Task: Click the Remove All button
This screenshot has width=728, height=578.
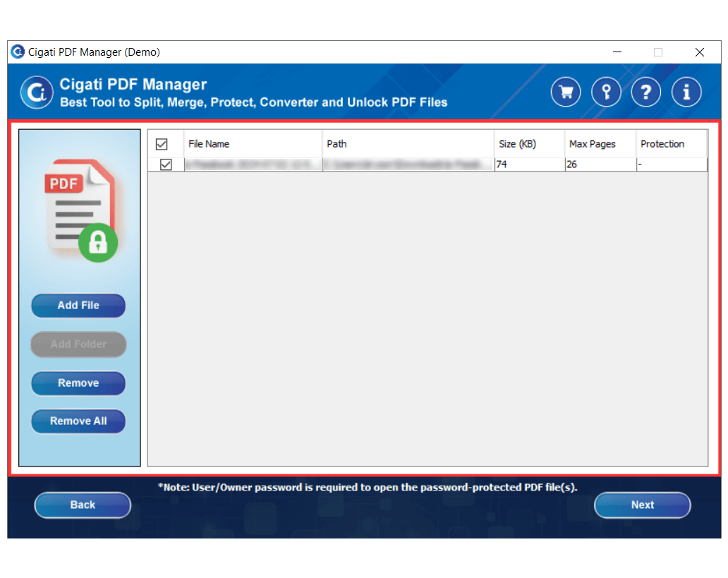Action: coord(78,421)
